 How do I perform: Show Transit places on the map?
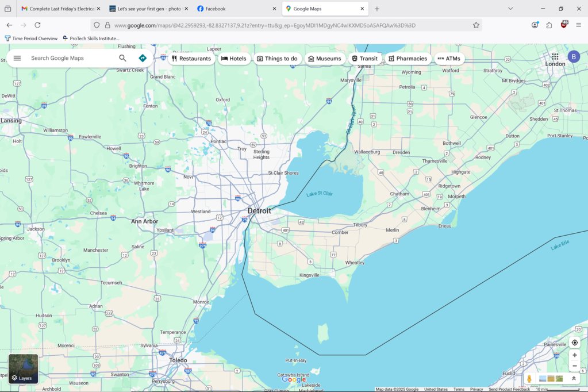(365, 59)
